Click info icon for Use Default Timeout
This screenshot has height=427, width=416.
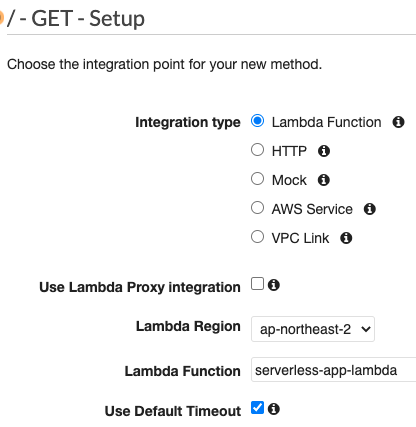pyautogui.click(x=274, y=409)
